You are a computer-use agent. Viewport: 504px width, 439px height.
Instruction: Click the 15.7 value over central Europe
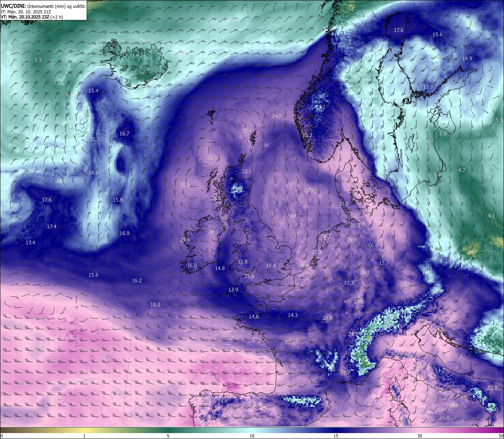(384, 263)
